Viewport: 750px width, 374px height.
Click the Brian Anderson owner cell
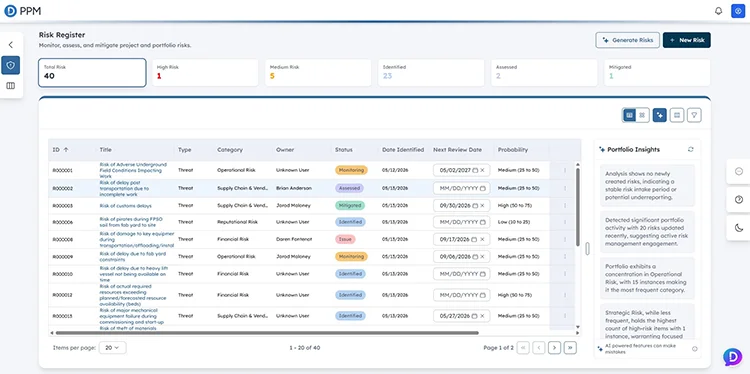click(294, 188)
